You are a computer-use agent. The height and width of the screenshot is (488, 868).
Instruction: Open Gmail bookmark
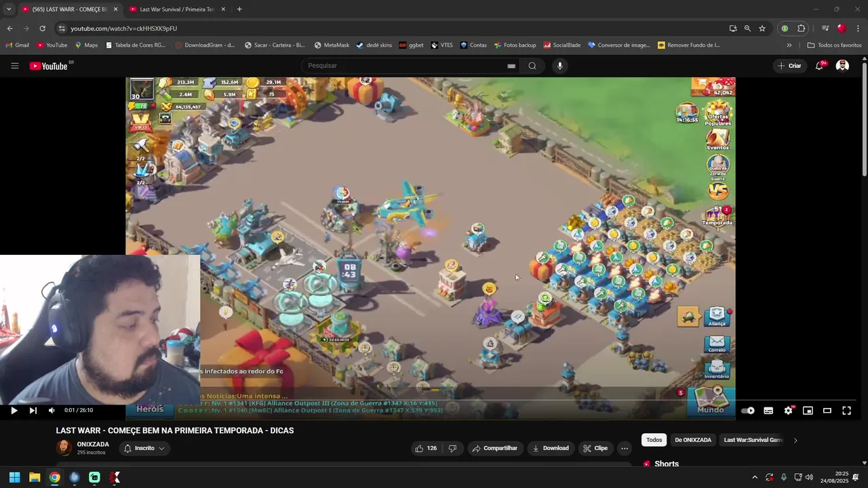pyautogui.click(x=18, y=45)
